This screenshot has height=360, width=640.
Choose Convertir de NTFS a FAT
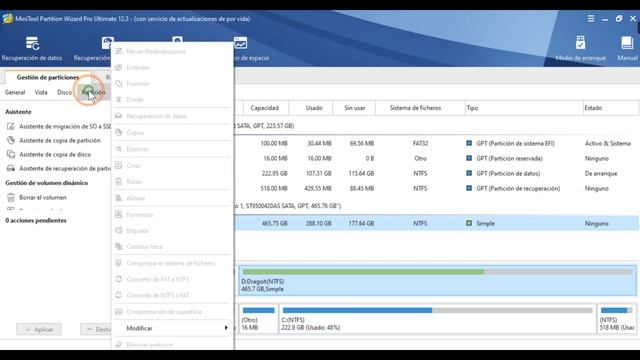(x=172, y=295)
